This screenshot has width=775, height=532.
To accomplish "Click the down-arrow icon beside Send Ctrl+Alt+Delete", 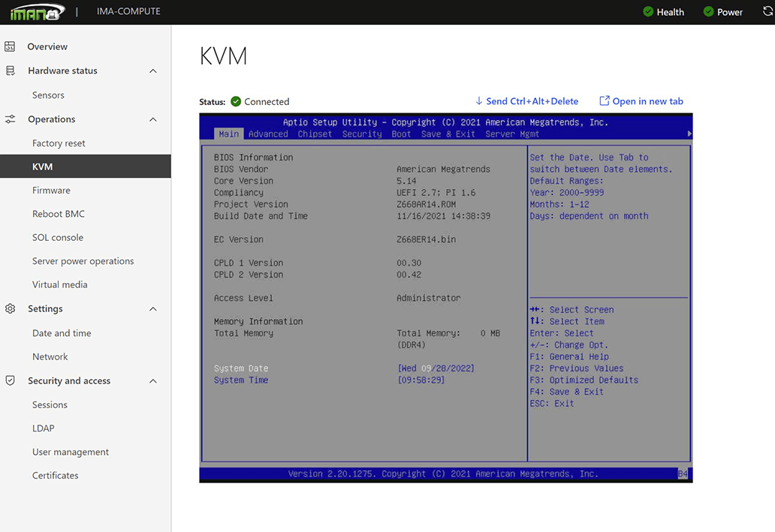I will point(478,101).
